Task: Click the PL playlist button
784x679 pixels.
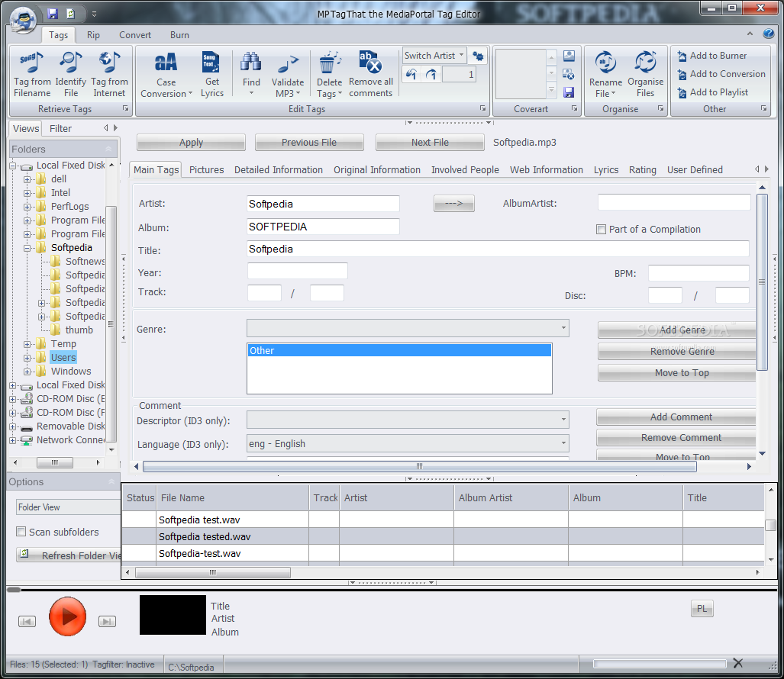Action: pos(702,609)
